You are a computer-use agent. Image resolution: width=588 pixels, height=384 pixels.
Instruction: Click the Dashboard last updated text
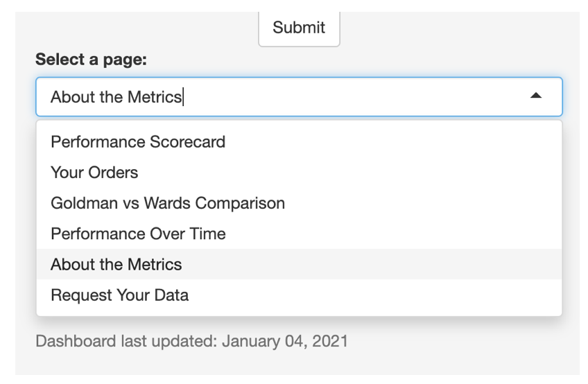[191, 341]
